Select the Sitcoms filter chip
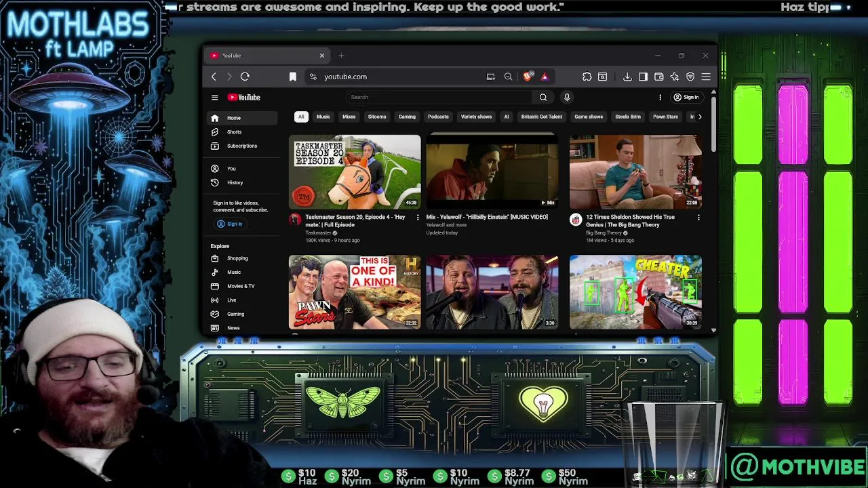 click(377, 117)
